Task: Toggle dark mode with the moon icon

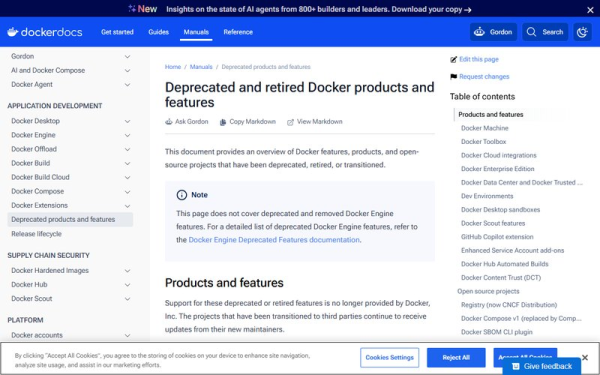Action: 582,32
